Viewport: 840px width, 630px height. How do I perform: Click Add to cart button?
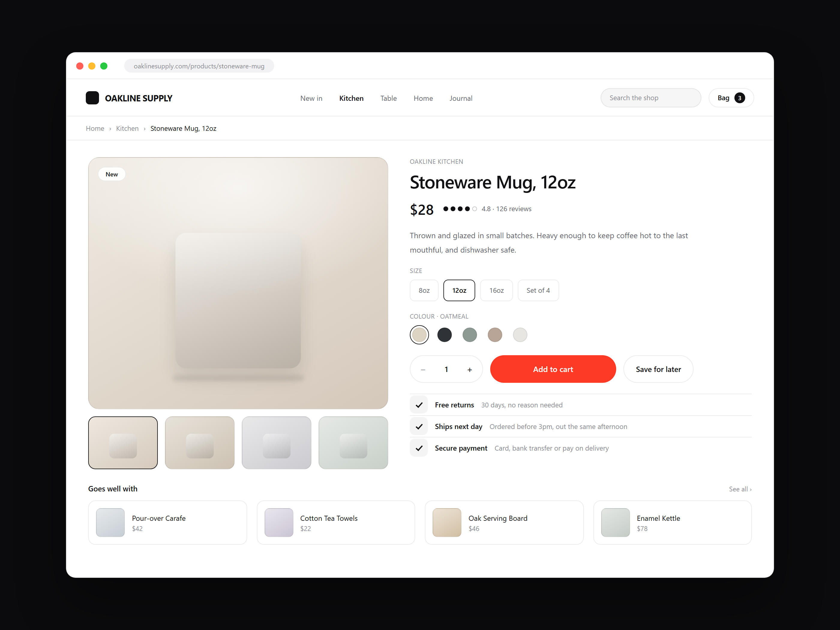pos(553,369)
